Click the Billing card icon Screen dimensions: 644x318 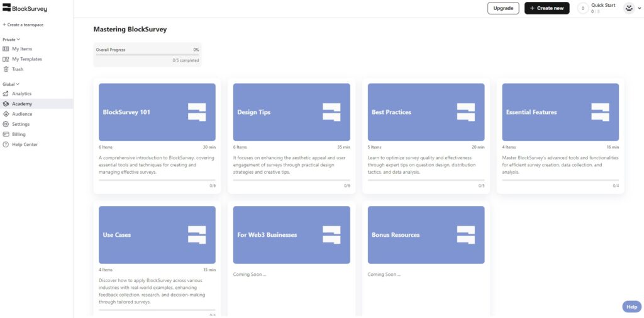pos(6,135)
